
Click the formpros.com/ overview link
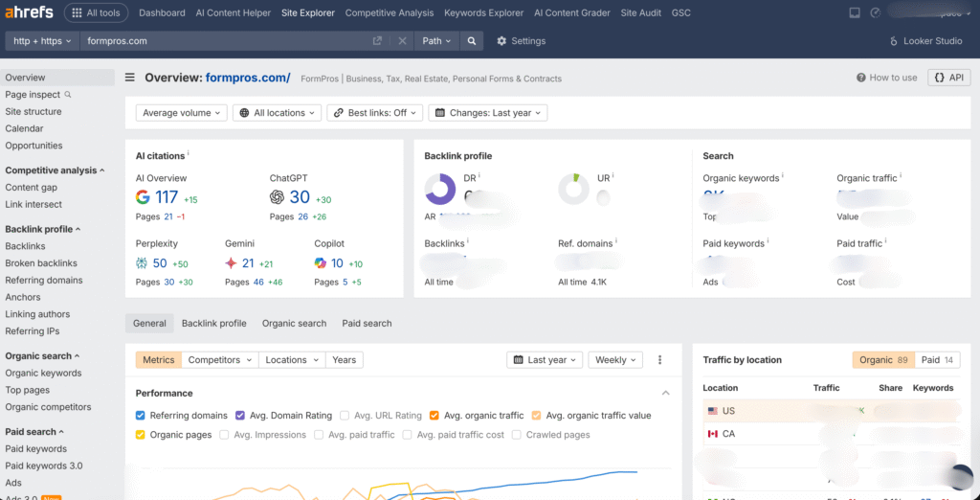[248, 78]
